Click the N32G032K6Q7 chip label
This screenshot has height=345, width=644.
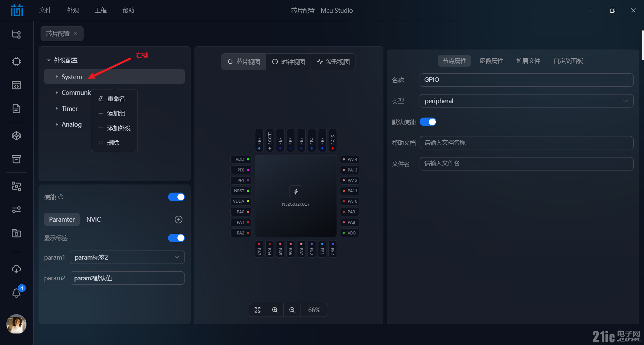pyautogui.click(x=296, y=204)
